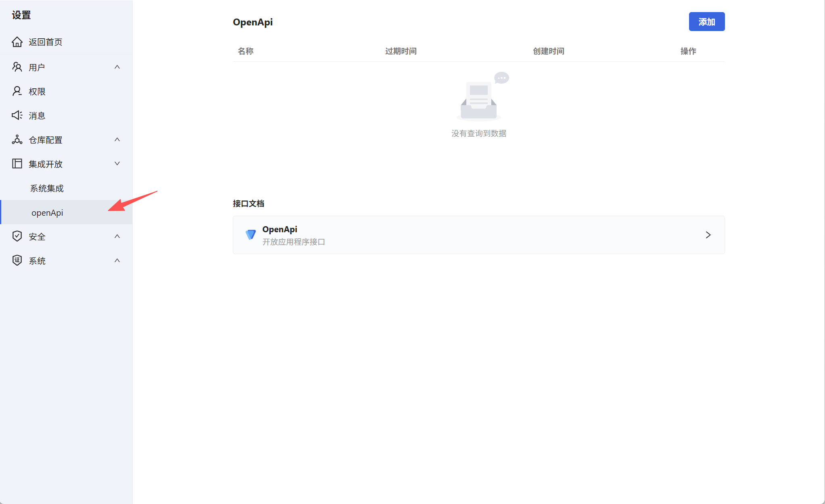
Task: Click the 用户 users icon
Action: tap(17, 67)
